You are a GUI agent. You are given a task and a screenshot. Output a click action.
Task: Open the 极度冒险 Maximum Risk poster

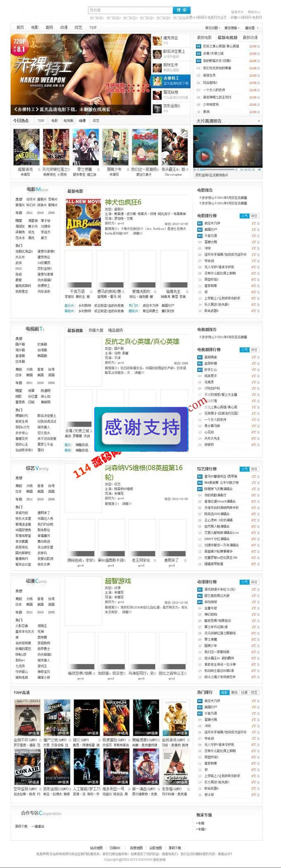point(117,717)
